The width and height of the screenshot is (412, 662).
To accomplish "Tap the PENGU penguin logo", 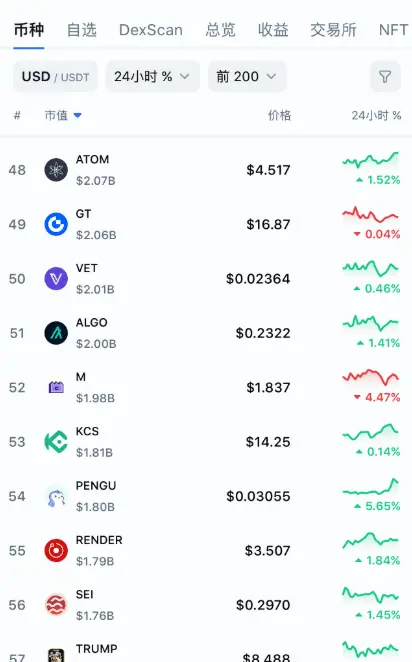I will point(56,496).
